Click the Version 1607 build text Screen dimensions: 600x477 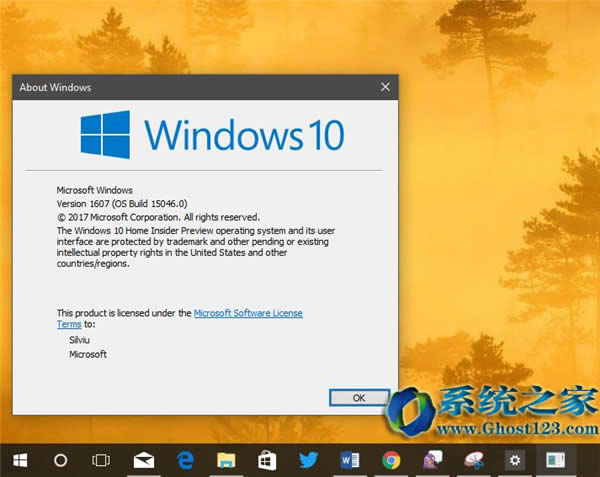pyautogui.click(x=120, y=203)
